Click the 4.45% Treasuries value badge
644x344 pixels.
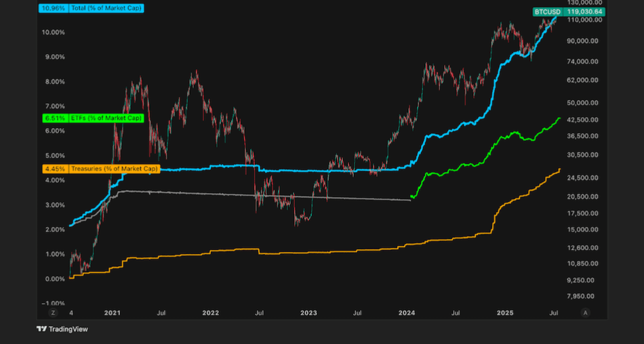pos(55,169)
